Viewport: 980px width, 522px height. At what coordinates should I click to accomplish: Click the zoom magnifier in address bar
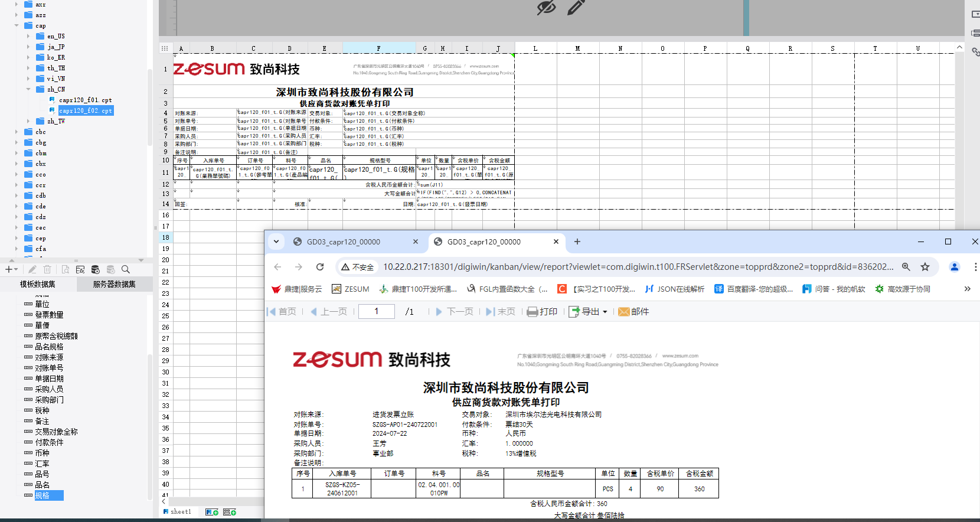click(906, 267)
